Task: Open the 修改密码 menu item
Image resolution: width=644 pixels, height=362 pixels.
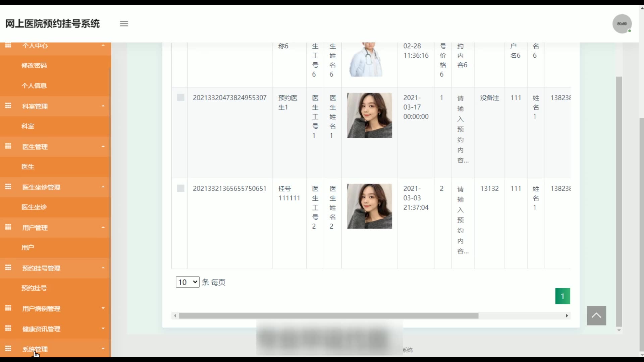Action: 34,65
